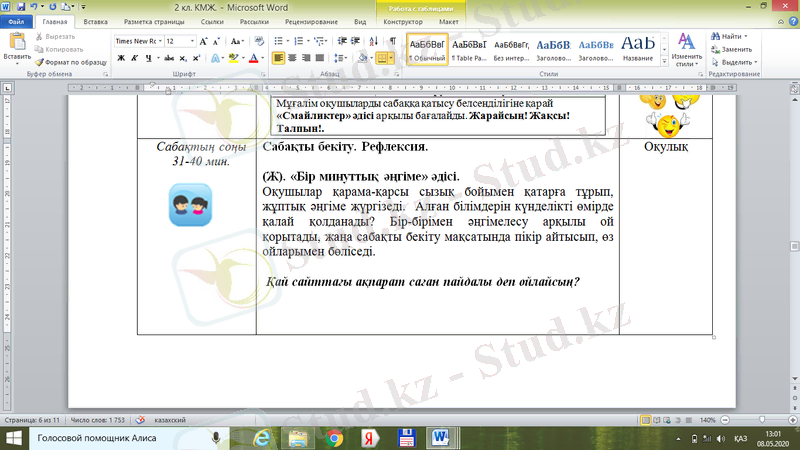Viewport: 800px width, 450px height.
Task: Open Google Chrome from the taskbar
Action: [334, 438]
